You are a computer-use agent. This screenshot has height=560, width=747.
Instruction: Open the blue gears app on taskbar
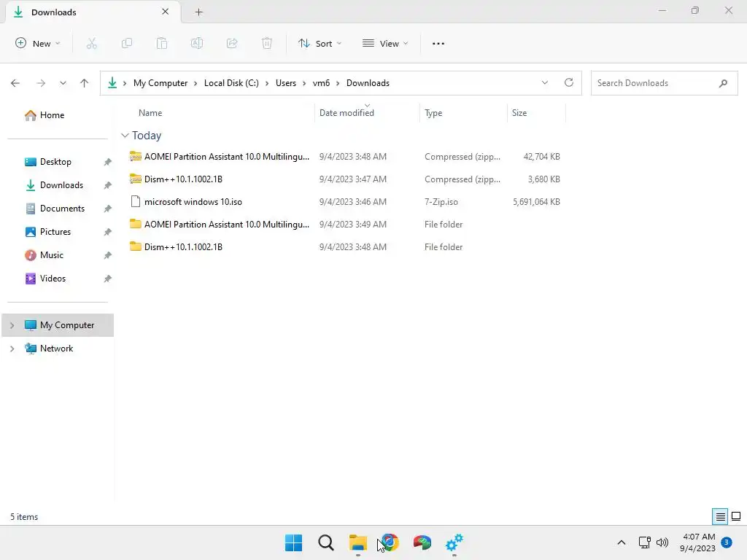[x=454, y=542]
